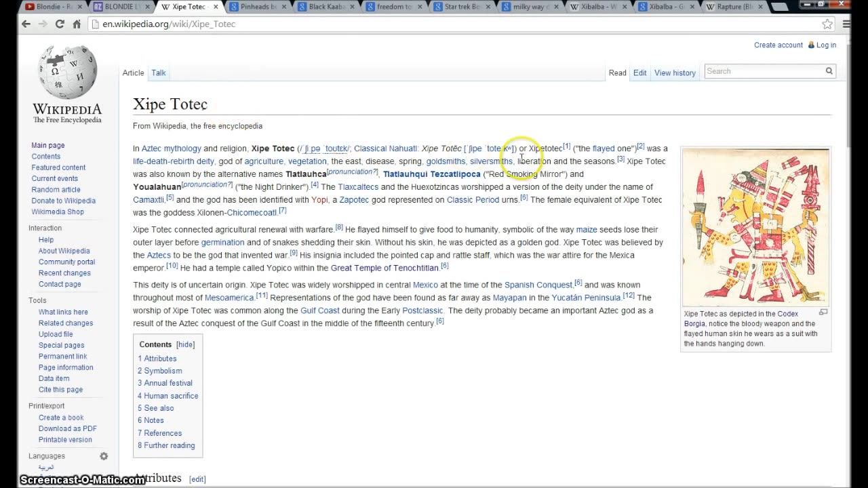The image size is (868, 488).
Task: Click the search magnifier icon
Action: point(829,71)
